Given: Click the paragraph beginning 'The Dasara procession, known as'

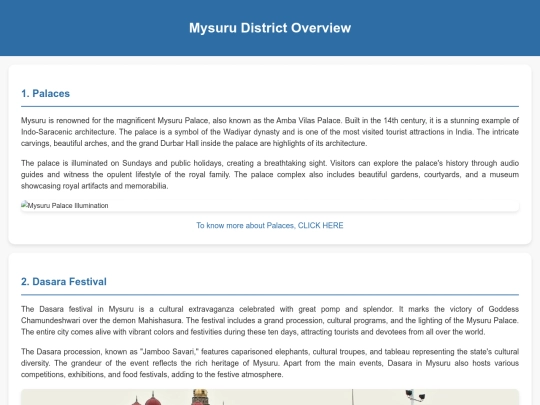Looking at the screenshot, I should [270, 363].
